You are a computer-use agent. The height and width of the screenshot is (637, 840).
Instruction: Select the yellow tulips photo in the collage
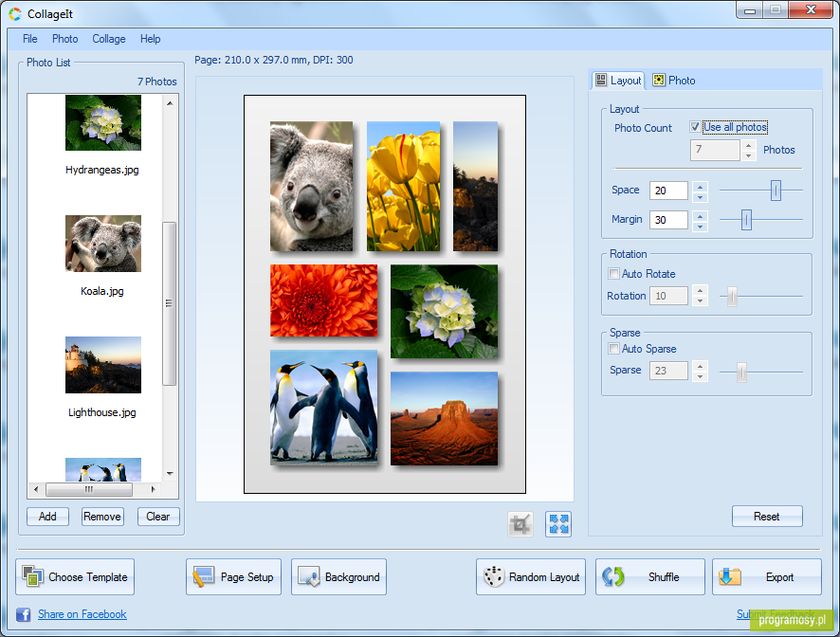pos(403,186)
